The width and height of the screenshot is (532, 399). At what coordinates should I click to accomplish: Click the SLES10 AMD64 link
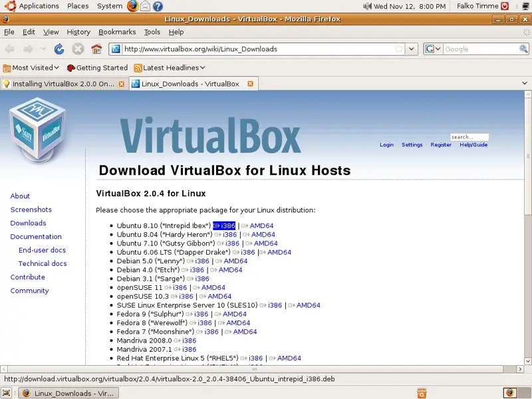(308, 305)
